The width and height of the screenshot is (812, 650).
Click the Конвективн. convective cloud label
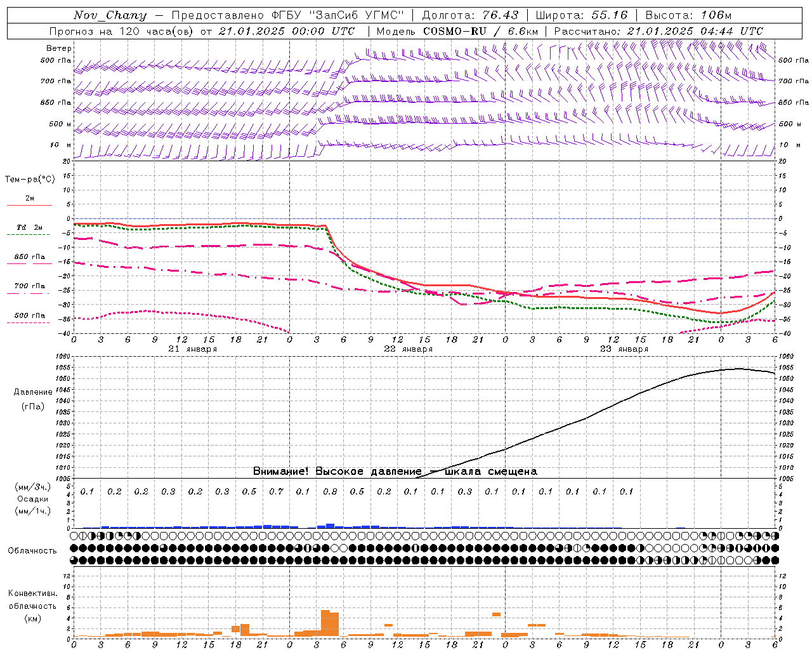pos(33,594)
